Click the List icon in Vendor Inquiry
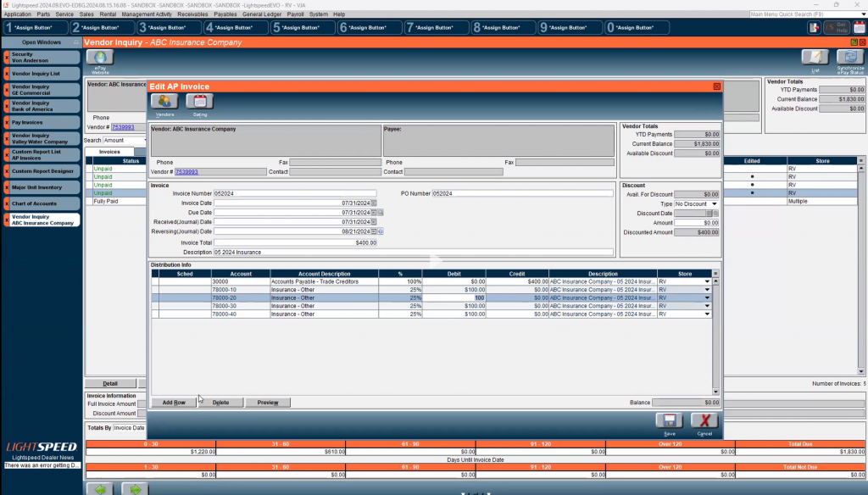 point(815,58)
